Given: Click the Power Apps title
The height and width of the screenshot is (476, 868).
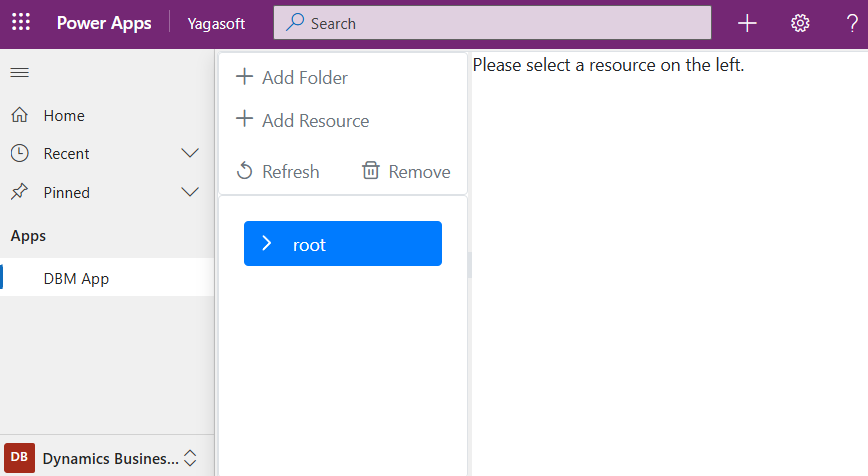Looking at the screenshot, I should coord(104,23).
